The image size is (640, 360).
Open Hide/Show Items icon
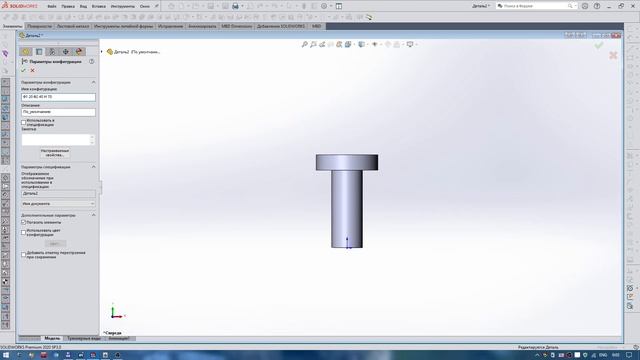coord(374,44)
